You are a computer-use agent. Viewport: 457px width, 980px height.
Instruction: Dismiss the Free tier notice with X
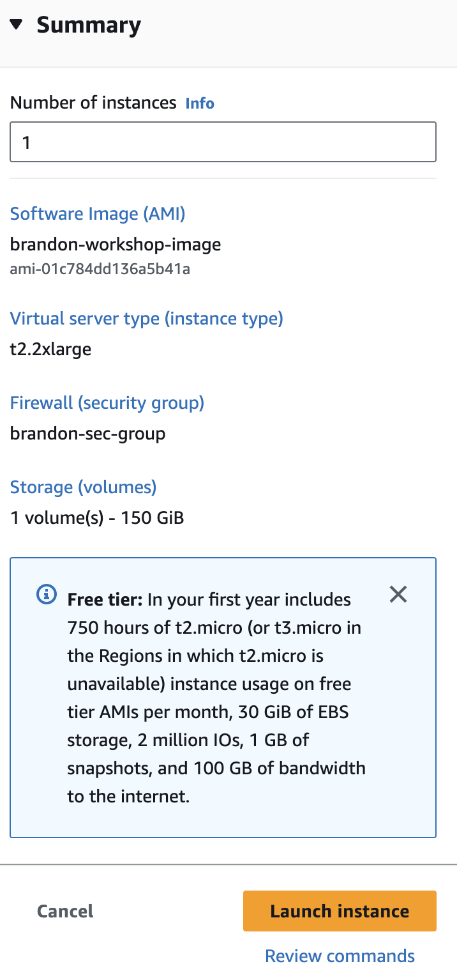[x=398, y=595]
